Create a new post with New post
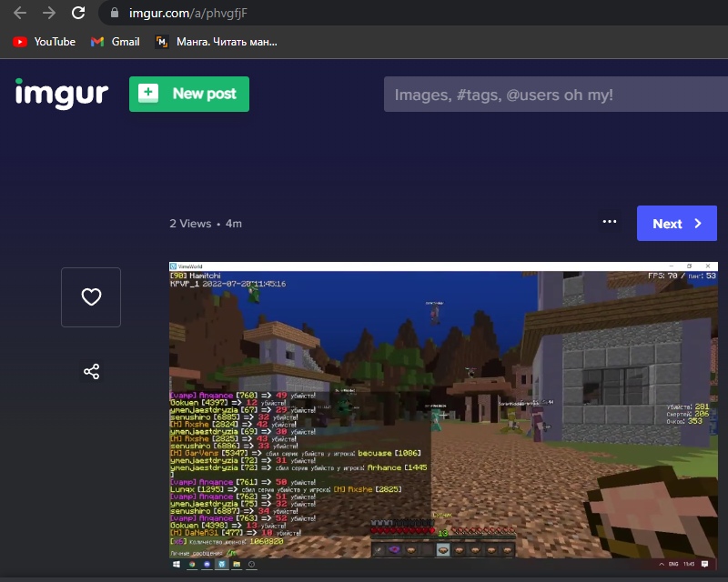 point(189,94)
